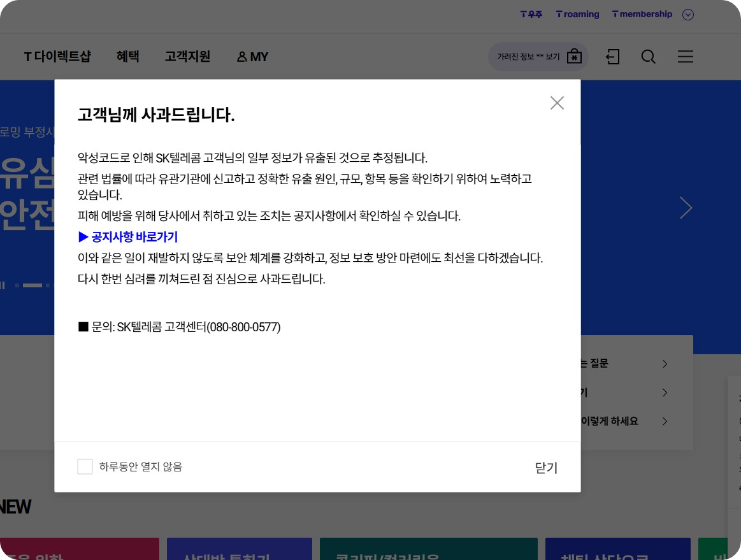The height and width of the screenshot is (560, 741).
Task: Expand the circled chevron next to T membership
Action: tap(688, 15)
